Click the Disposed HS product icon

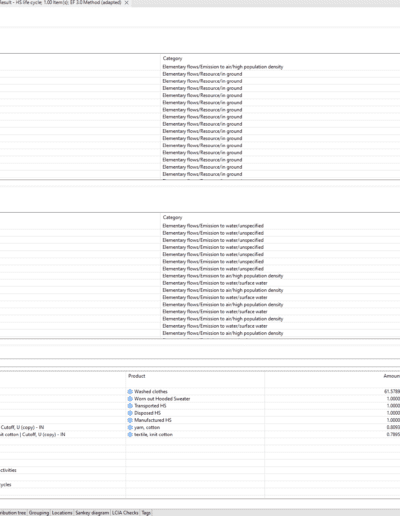(x=130, y=413)
